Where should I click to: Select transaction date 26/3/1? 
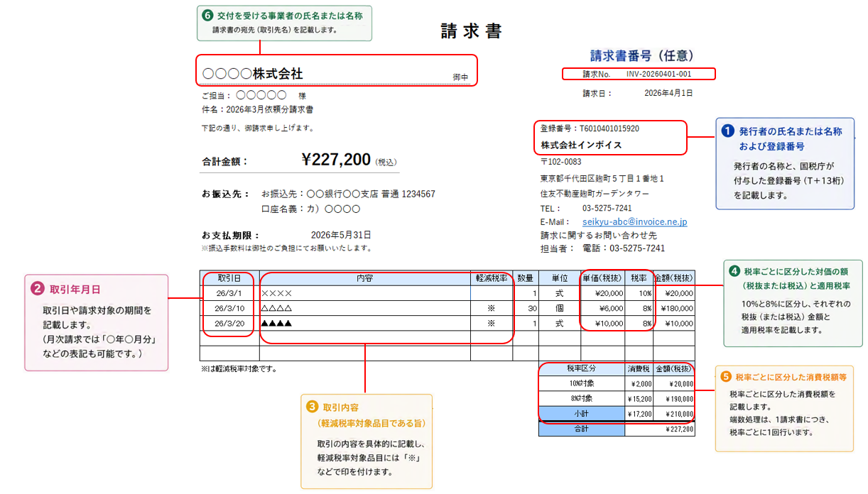[x=229, y=293]
